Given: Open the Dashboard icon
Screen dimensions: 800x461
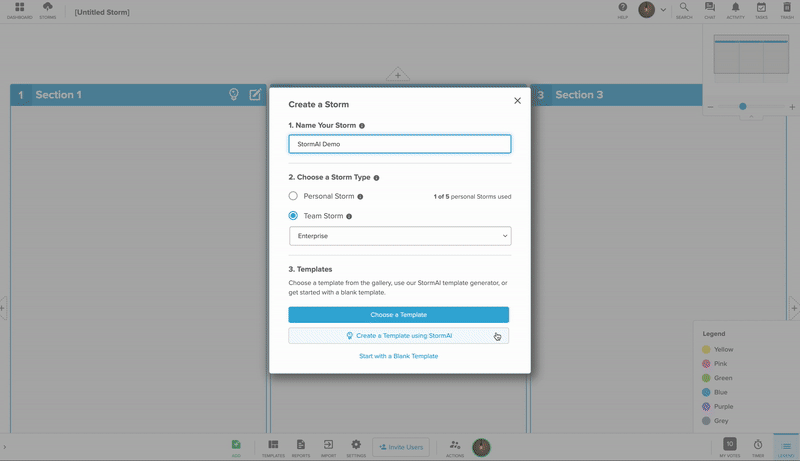Looking at the screenshot, I should point(19,10).
